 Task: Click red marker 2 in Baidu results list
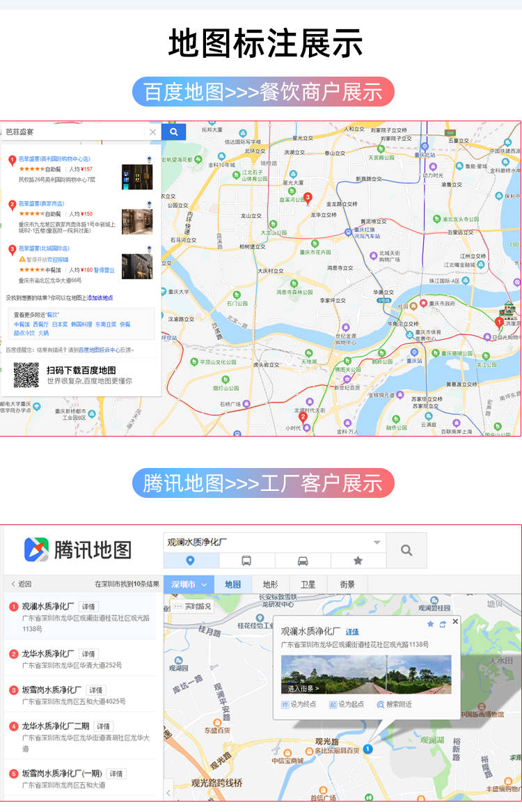[x=12, y=205]
